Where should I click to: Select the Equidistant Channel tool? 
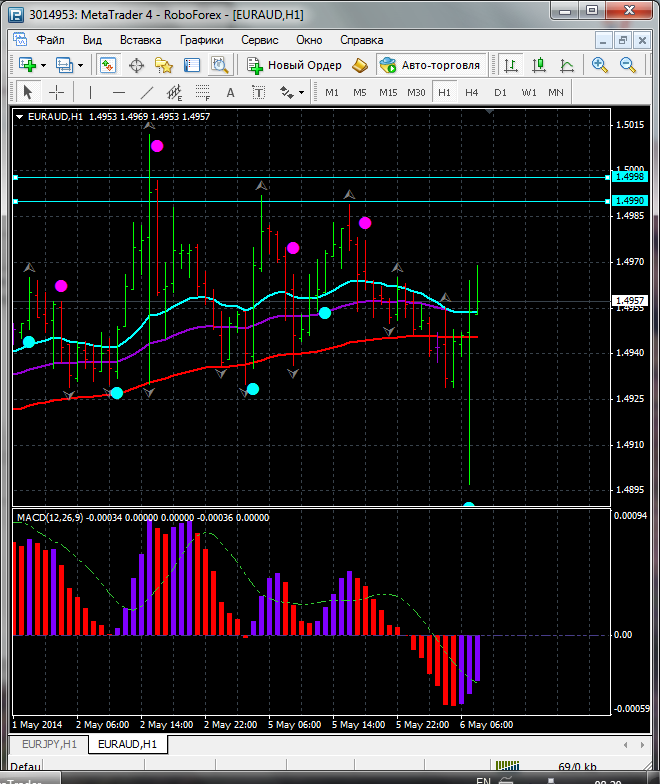tap(174, 92)
